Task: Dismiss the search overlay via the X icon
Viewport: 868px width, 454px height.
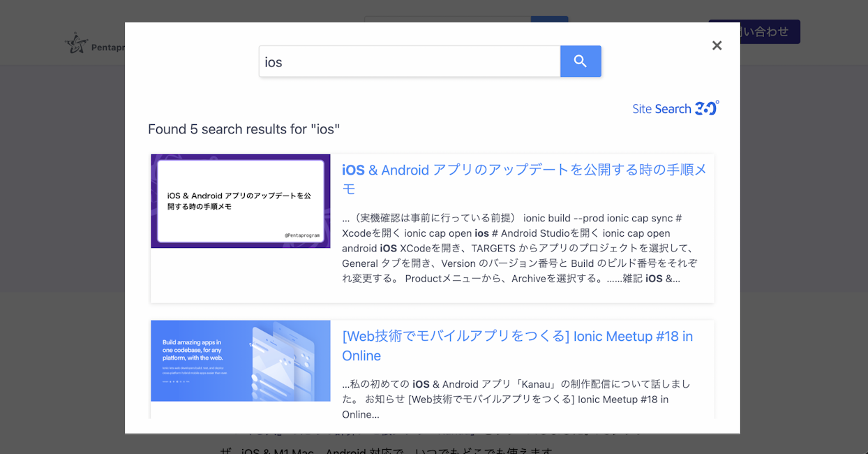Action: click(x=717, y=45)
